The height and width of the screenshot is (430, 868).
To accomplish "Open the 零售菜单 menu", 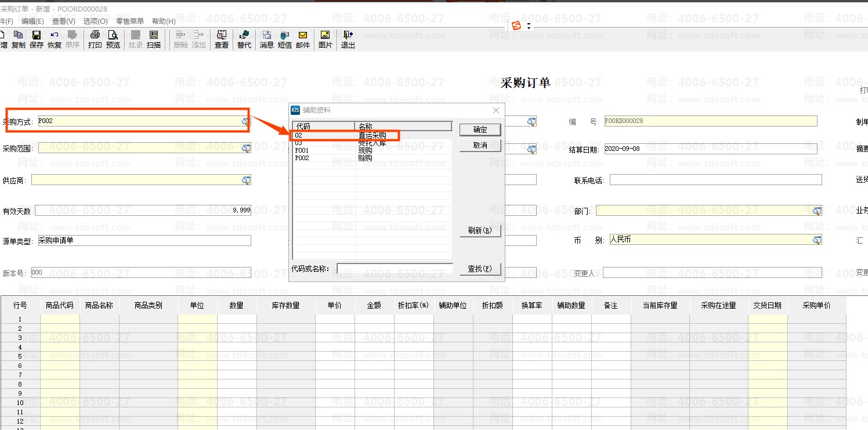I will 129,21.
